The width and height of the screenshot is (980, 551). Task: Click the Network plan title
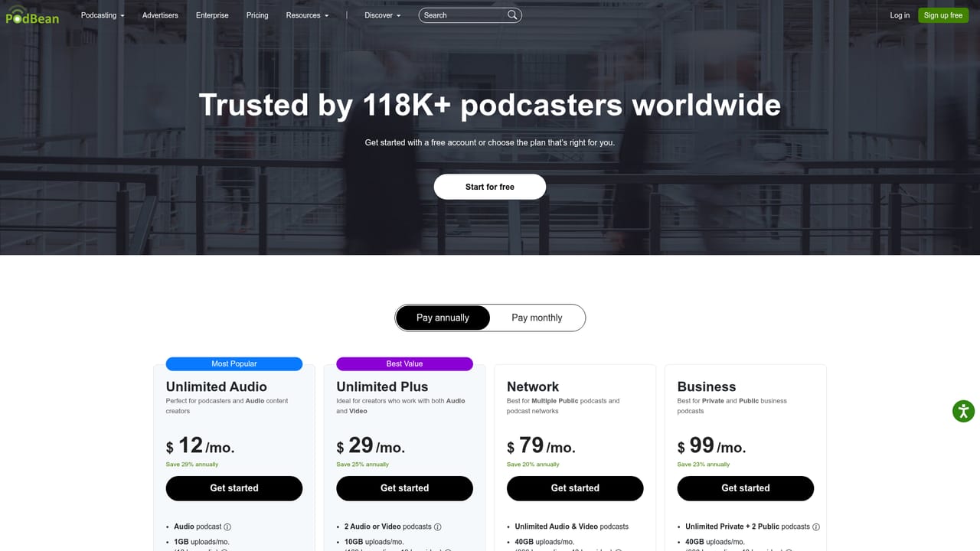[533, 387]
